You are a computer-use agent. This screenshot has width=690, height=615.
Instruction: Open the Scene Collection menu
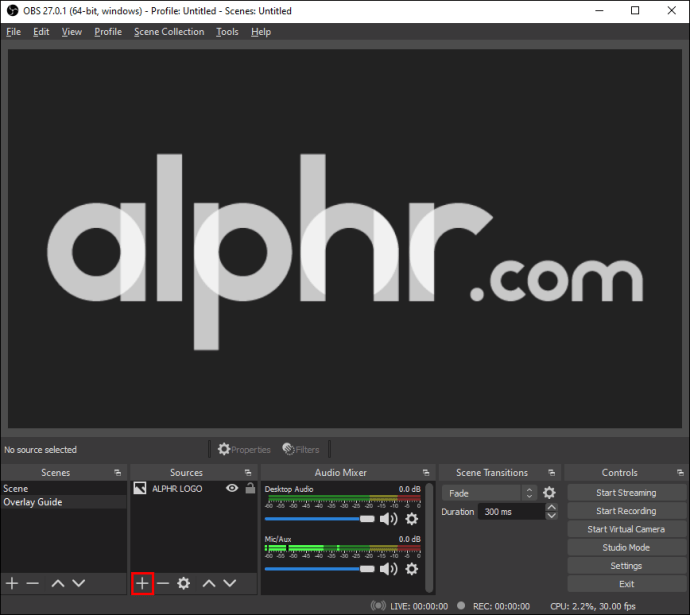(x=169, y=32)
